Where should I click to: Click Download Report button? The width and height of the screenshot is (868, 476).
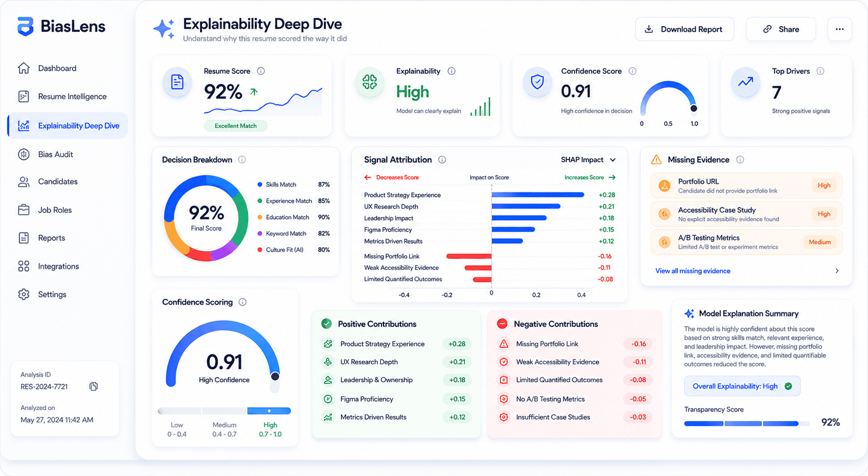[684, 29]
